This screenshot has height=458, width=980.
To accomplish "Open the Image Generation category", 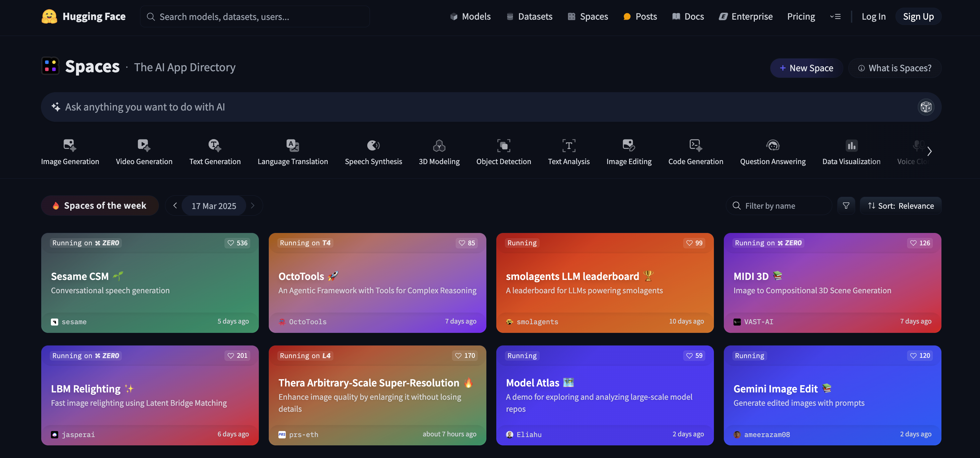I will (70, 152).
